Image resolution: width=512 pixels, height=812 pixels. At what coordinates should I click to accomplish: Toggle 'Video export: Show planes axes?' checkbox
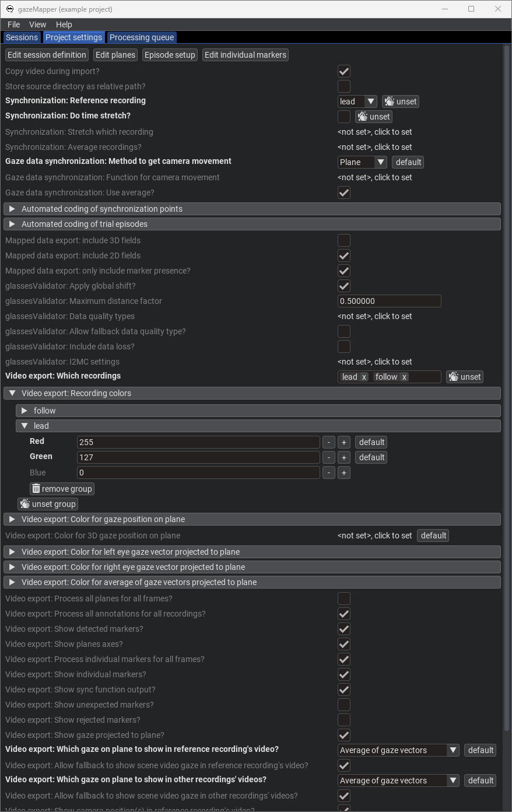(x=344, y=644)
